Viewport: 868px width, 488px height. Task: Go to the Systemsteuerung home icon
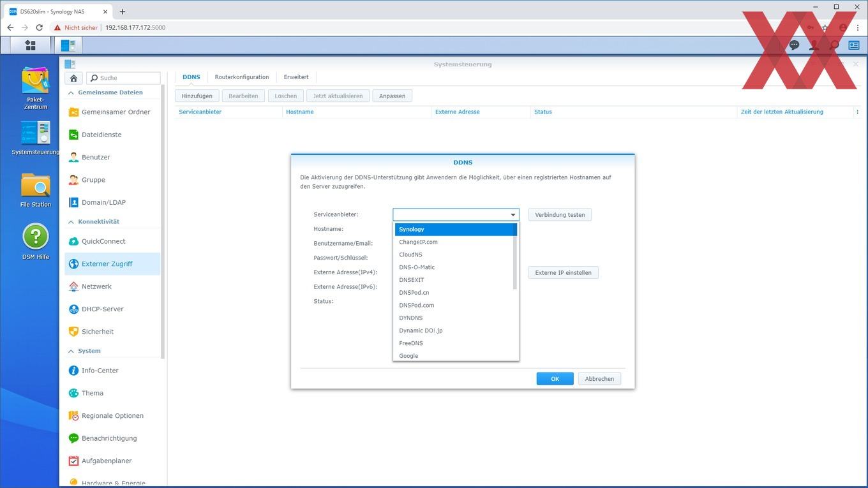click(x=73, y=78)
